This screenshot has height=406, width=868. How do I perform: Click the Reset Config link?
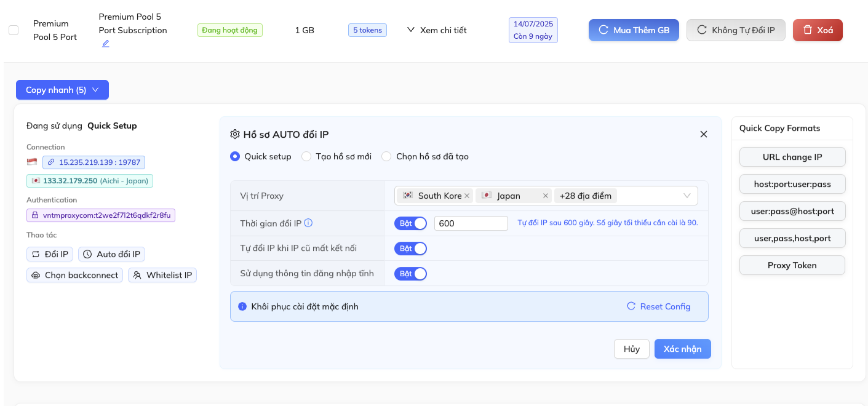pyautogui.click(x=659, y=306)
